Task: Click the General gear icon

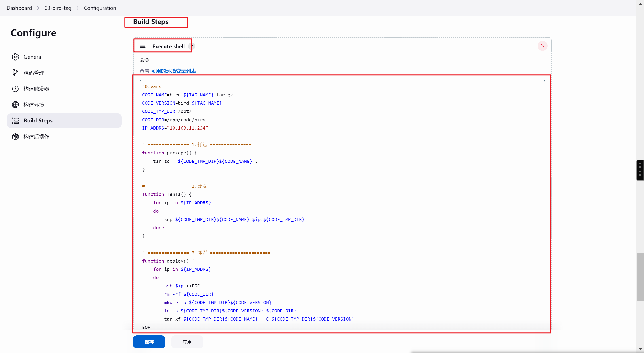Action: (x=15, y=57)
